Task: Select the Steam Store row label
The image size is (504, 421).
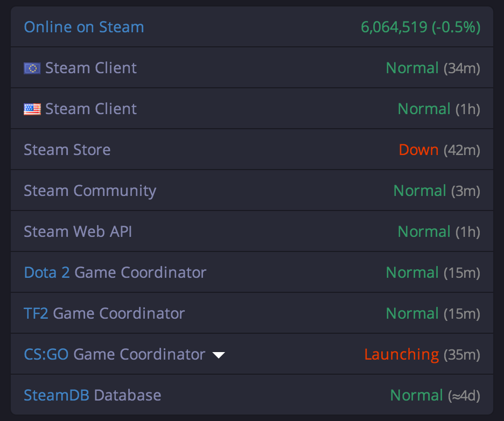Action: (67, 150)
